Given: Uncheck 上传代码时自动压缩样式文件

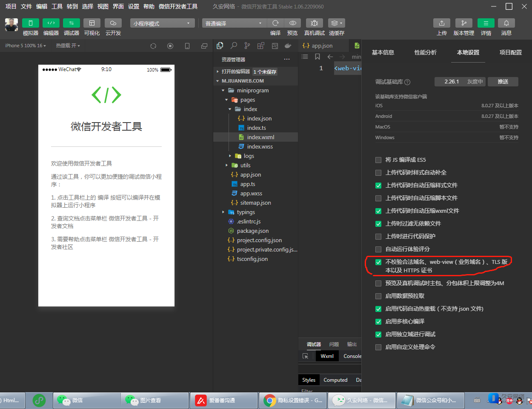Looking at the screenshot, I should click(x=378, y=186).
